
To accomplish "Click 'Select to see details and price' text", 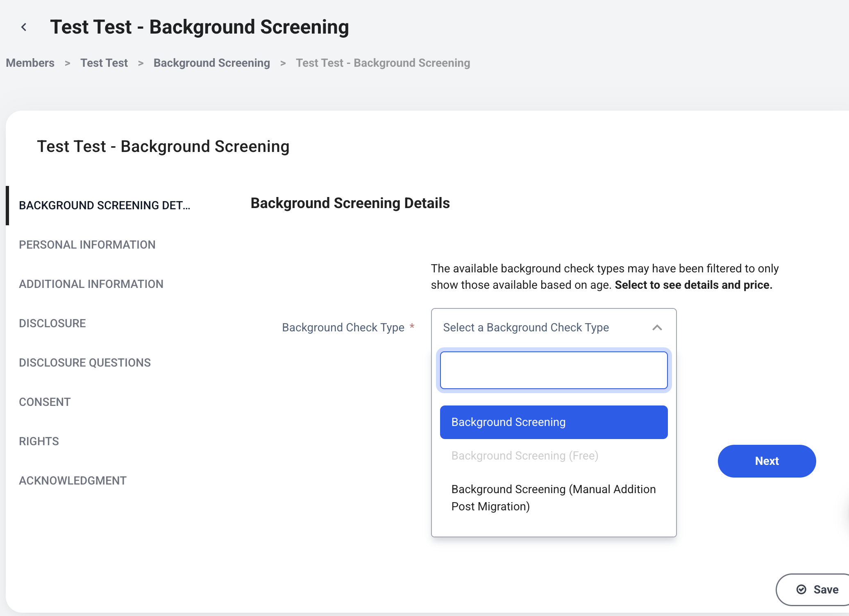I will point(693,285).
